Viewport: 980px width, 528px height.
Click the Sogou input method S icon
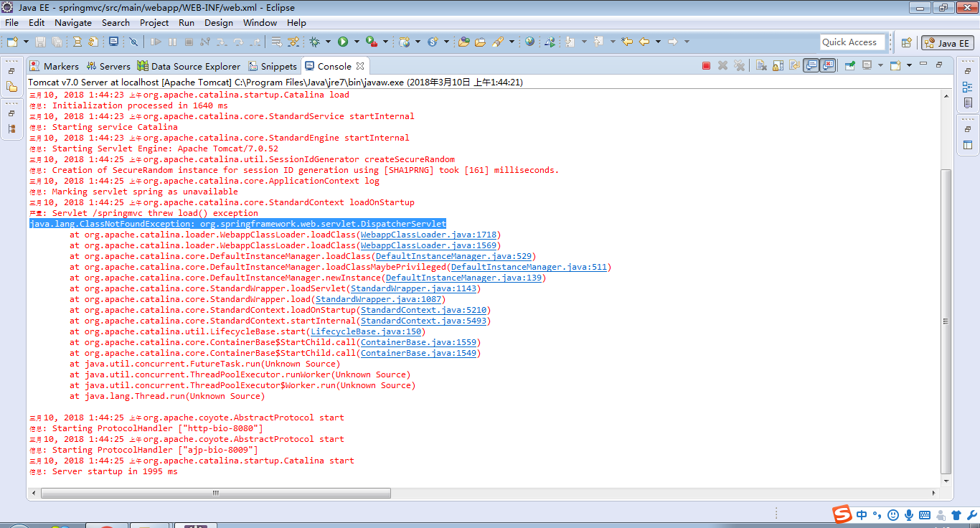coord(842,514)
